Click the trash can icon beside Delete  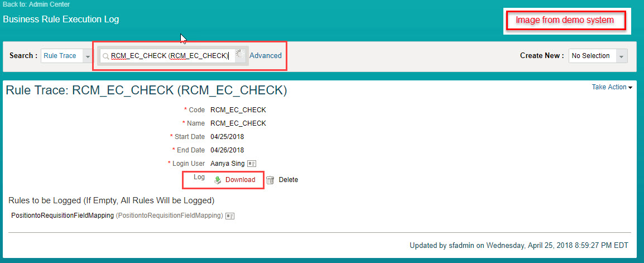click(x=270, y=180)
